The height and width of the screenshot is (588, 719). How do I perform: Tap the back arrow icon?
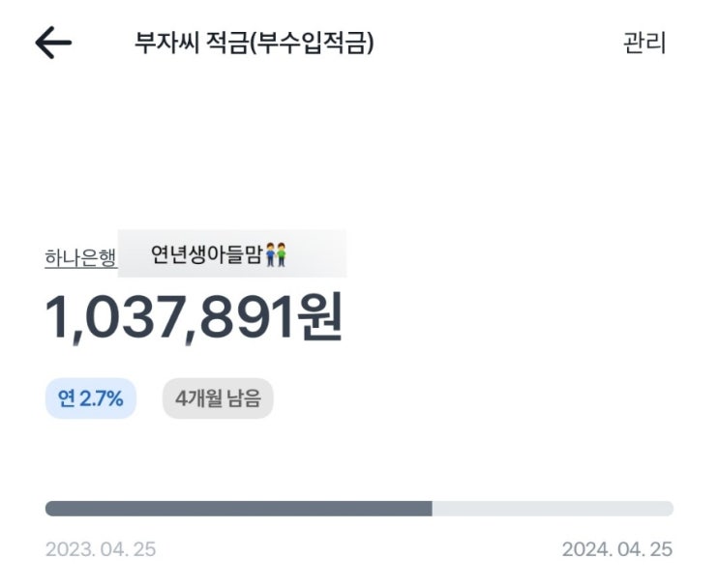[53, 43]
